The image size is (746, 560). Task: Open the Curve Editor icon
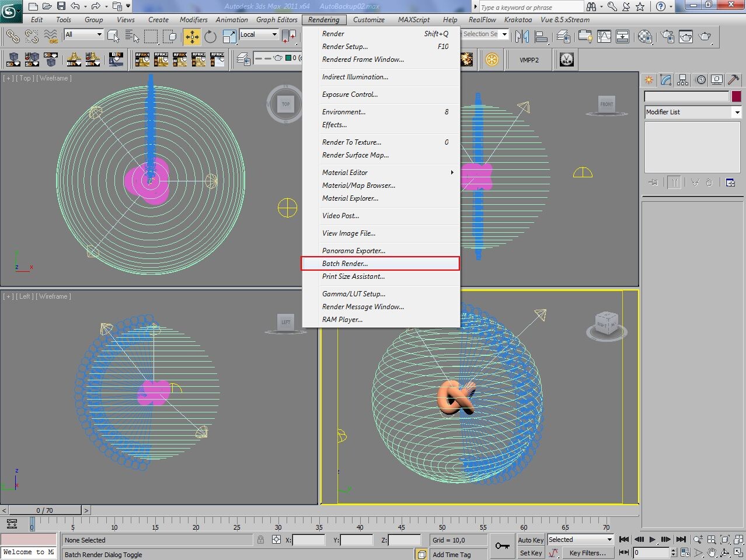604,37
